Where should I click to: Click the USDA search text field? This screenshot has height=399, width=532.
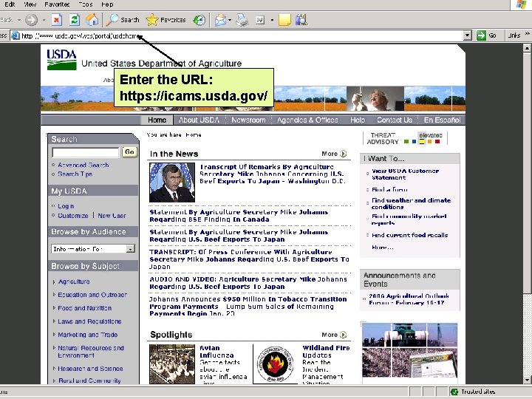click(x=86, y=152)
